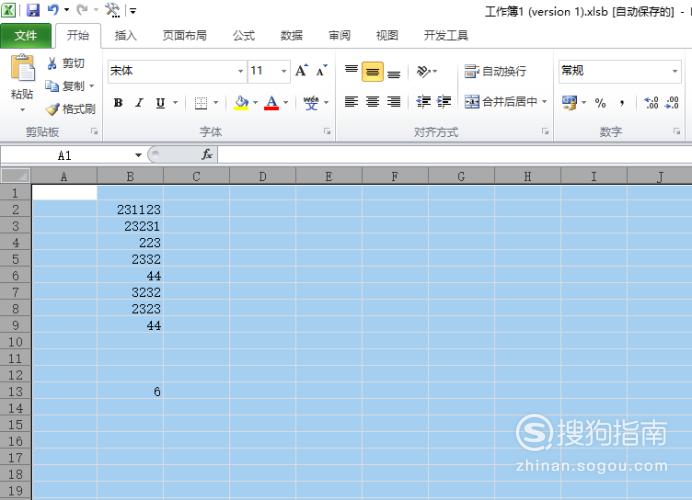Click the Select All corner button

click(15, 176)
